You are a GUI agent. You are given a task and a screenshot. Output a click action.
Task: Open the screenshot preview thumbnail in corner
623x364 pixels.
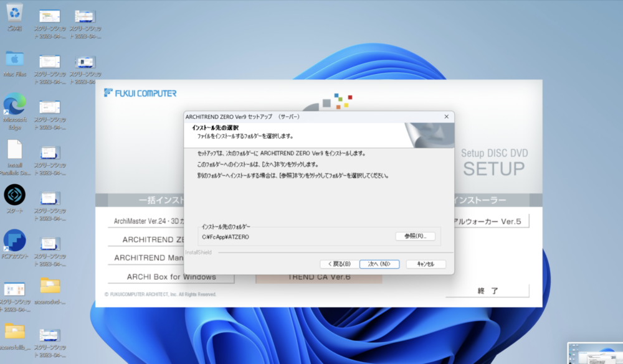click(x=595, y=353)
